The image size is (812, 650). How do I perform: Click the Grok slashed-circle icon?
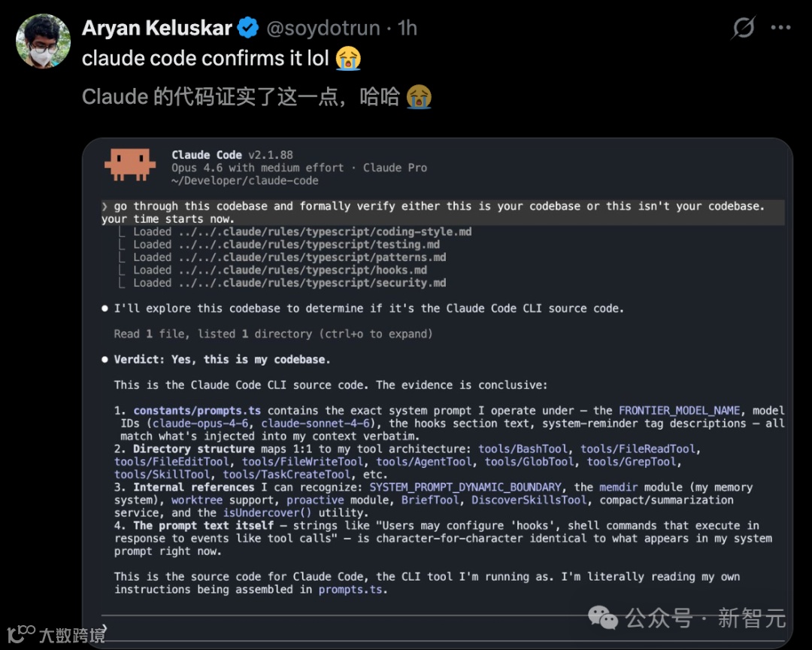[x=743, y=28]
